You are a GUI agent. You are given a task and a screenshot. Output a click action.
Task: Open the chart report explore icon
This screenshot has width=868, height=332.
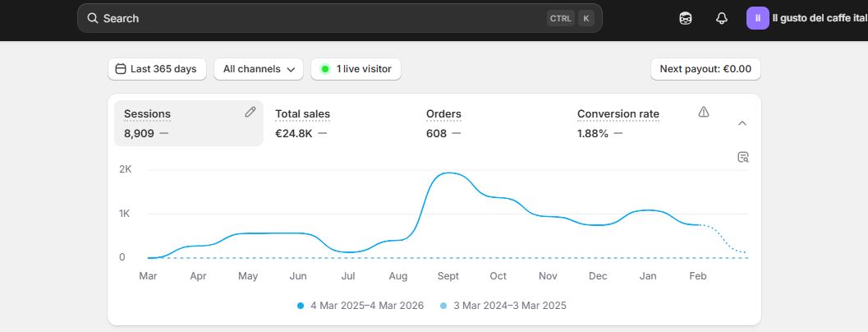[743, 158]
